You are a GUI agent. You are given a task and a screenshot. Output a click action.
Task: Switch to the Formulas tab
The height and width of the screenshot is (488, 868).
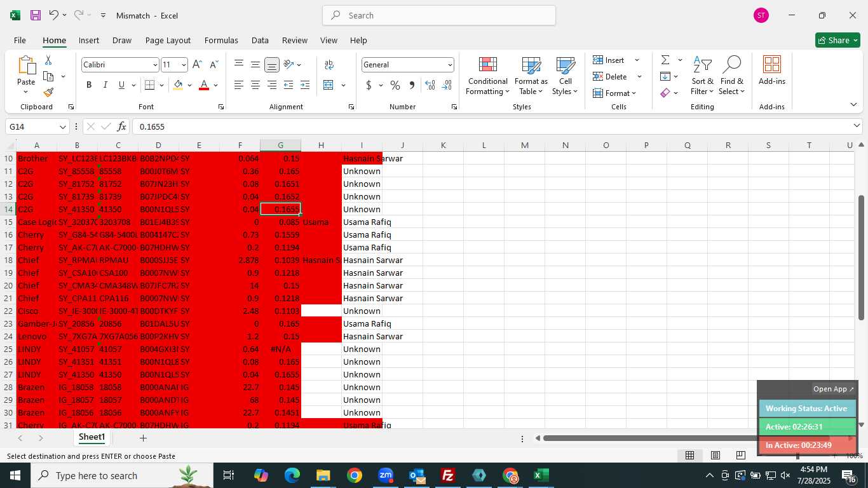[x=221, y=40]
